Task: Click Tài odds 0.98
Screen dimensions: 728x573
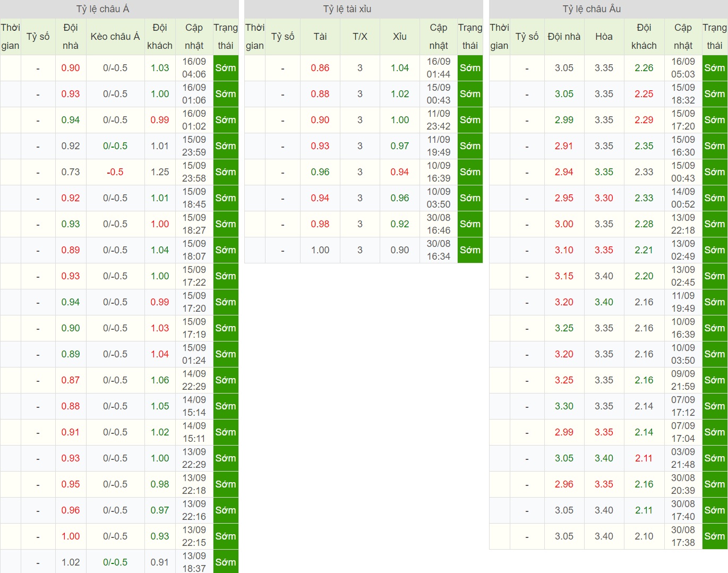Action: pos(320,224)
